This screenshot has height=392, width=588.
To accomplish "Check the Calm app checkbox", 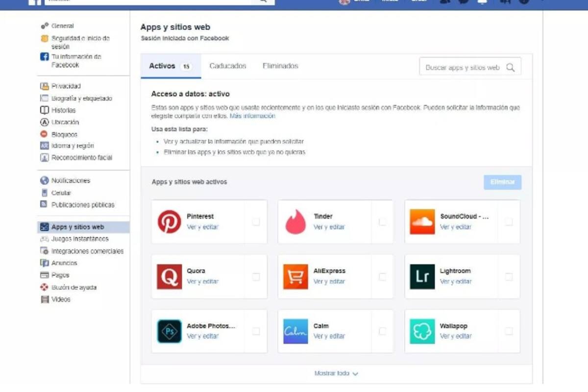I will pos(382,332).
